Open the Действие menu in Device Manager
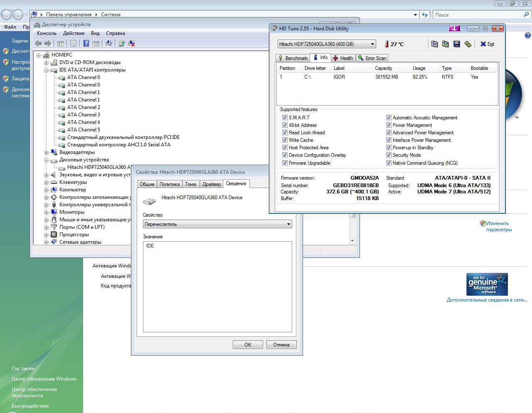 coord(74,33)
